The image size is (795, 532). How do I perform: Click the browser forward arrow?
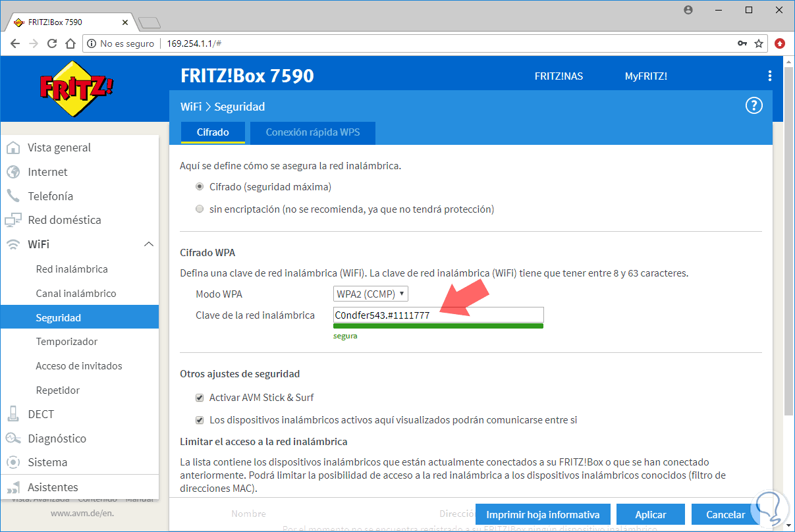(x=34, y=43)
